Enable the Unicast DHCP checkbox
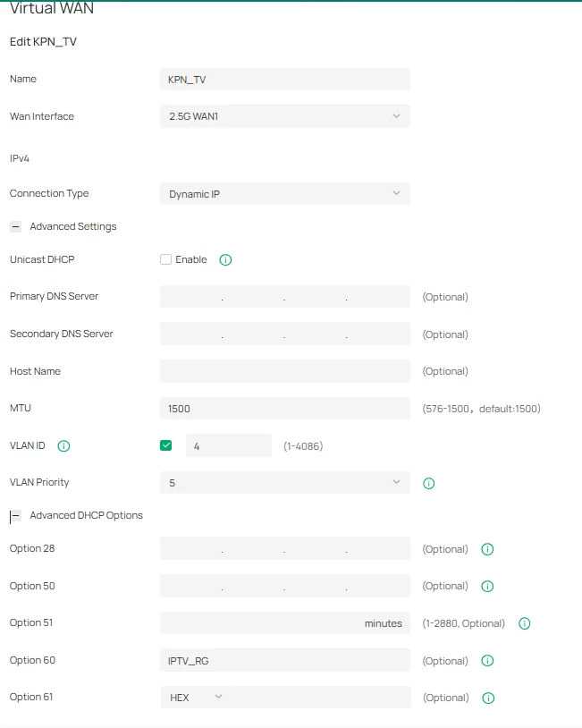This screenshot has height=728, width=582. (x=165, y=259)
